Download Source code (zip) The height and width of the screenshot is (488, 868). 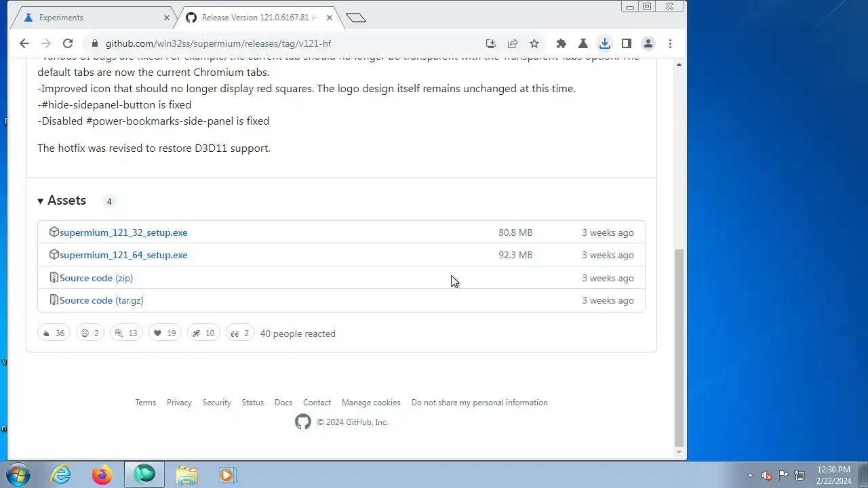coord(96,278)
